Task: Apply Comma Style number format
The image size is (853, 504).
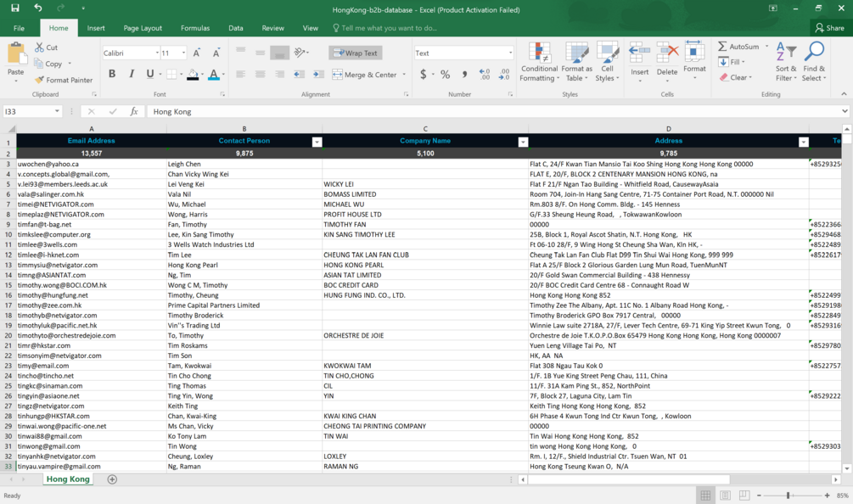Action: (x=464, y=75)
